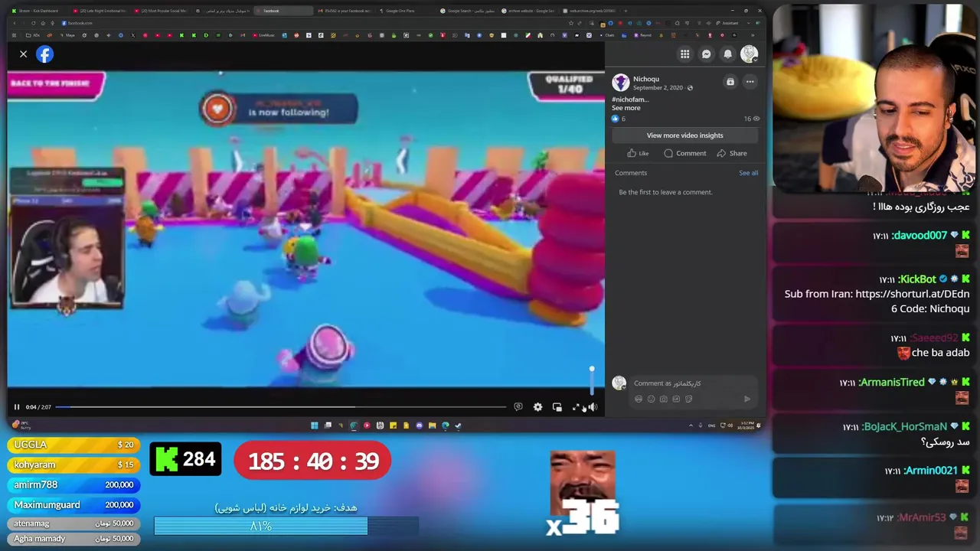Click the shorturl.at link in chat
The width and height of the screenshot is (980, 551).
click(x=913, y=294)
